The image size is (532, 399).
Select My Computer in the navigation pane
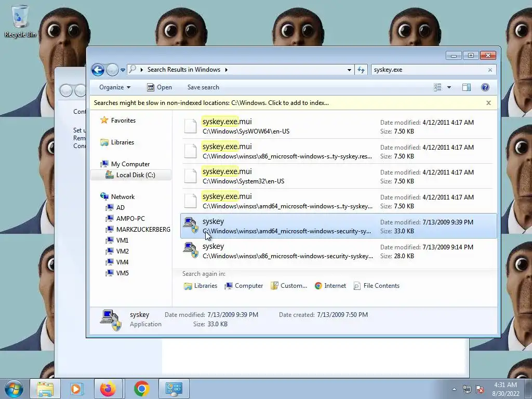coord(125,164)
